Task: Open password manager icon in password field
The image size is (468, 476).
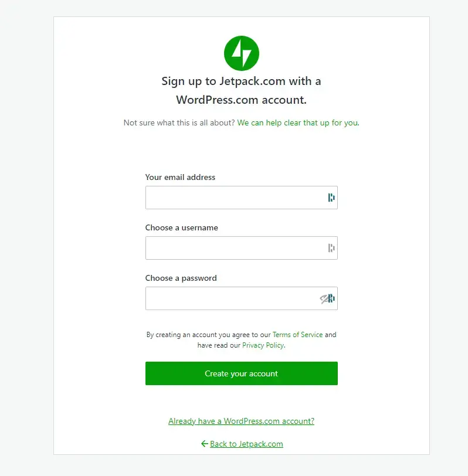Action: (332, 298)
